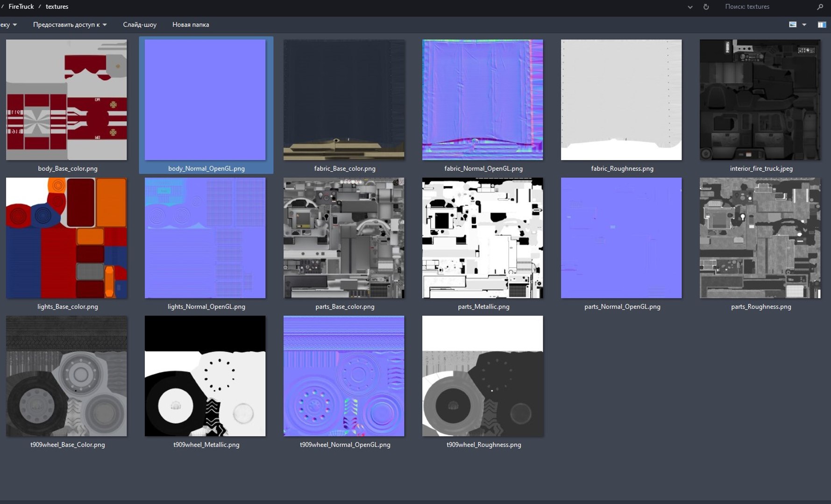Toggle the preview pane icon
The image size is (831, 504).
[x=822, y=25]
